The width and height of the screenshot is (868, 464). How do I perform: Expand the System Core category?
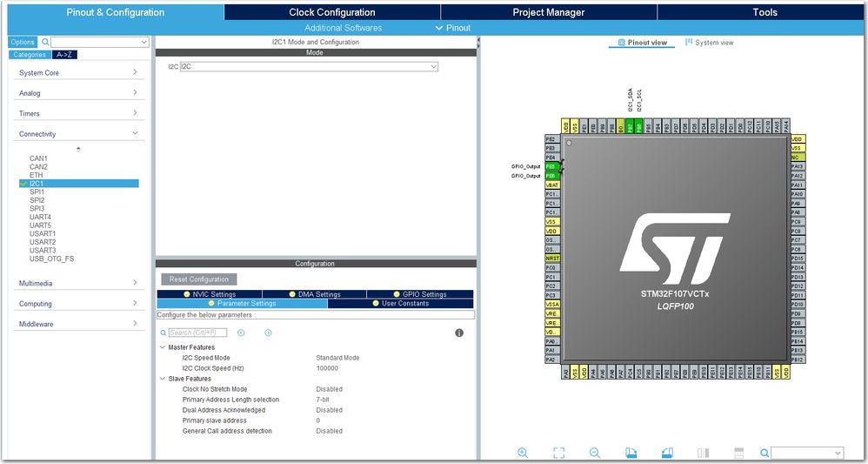point(78,72)
